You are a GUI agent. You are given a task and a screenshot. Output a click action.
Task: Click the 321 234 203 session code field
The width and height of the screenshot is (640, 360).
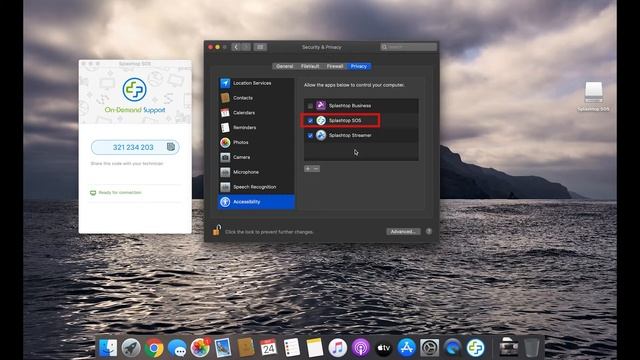[x=135, y=147]
